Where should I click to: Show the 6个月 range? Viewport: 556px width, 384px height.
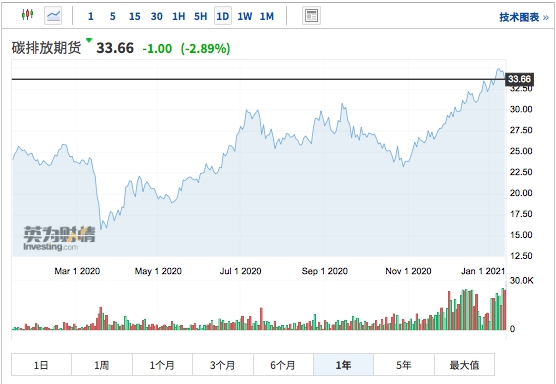pyautogui.click(x=283, y=364)
